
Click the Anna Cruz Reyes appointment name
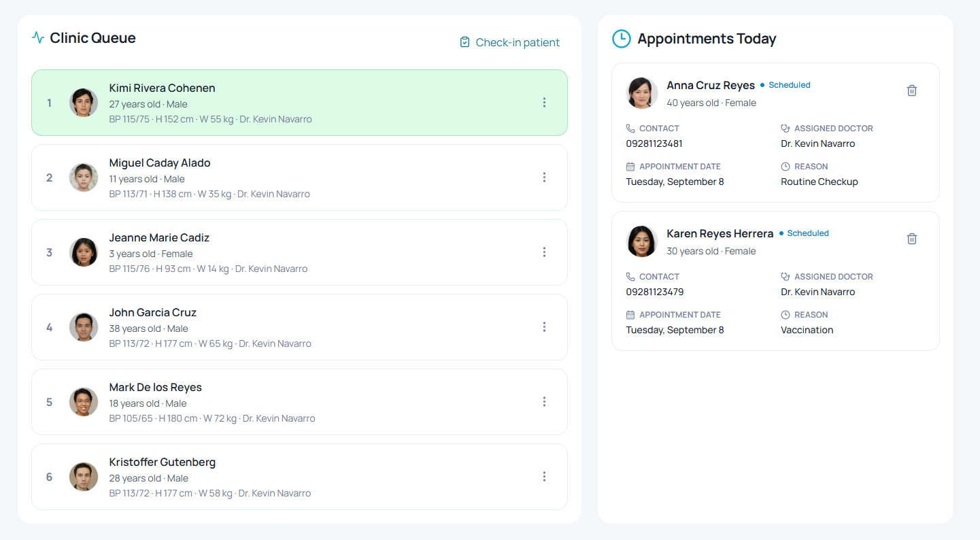711,85
